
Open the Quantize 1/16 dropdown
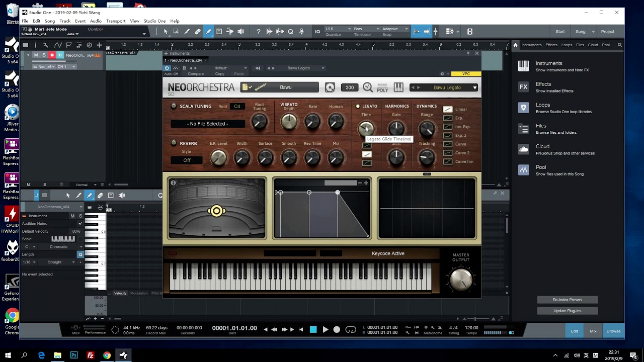337,29
